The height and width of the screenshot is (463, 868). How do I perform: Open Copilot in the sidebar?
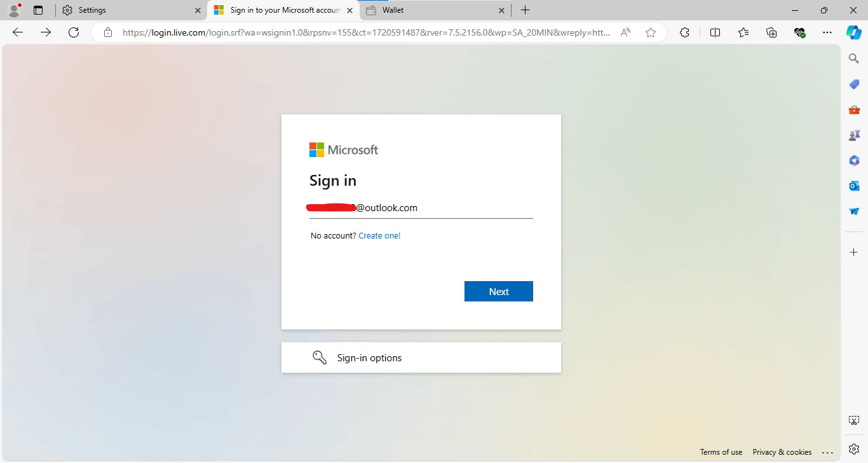[854, 32]
